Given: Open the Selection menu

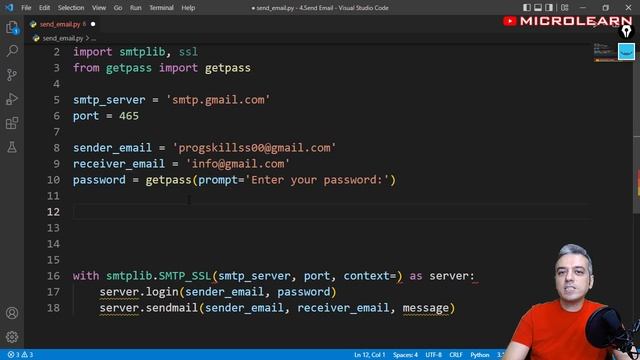Looking at the screenshot, I should click(x=71, y=8).
